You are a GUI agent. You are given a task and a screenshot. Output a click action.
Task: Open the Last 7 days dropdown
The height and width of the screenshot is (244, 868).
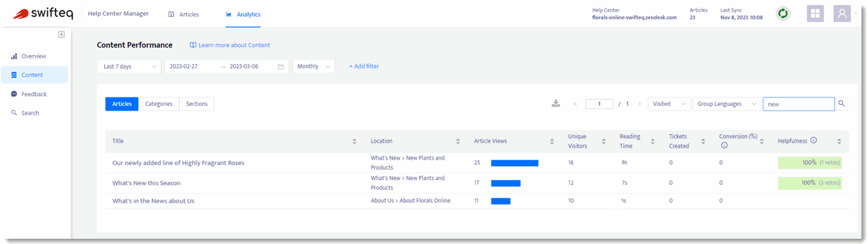(129, 66)
